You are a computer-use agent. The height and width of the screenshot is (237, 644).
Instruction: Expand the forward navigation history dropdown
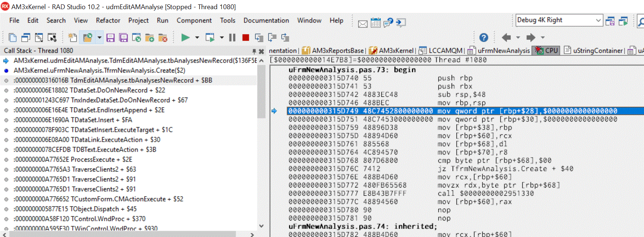coord(543,37)
